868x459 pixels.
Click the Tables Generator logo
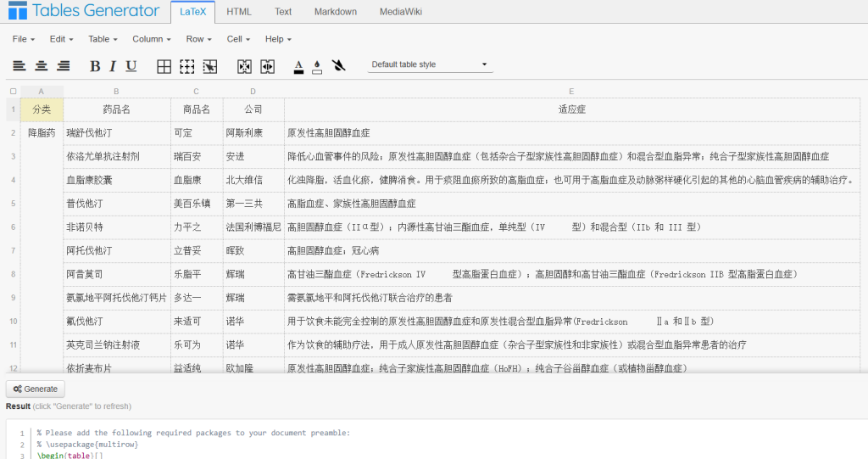tap(84, 10)
